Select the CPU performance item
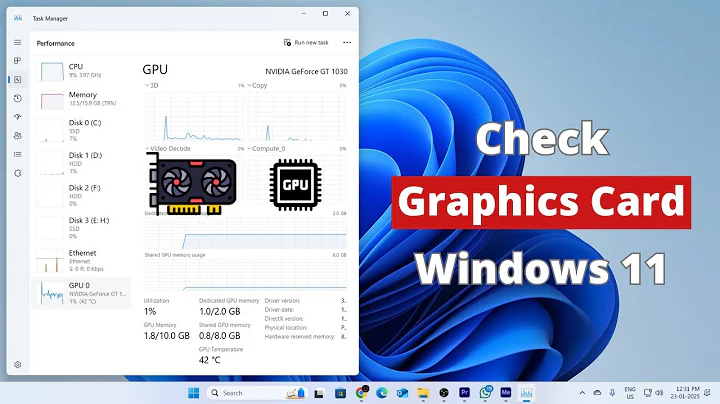The image size is (720, 404). click(82, 71)
